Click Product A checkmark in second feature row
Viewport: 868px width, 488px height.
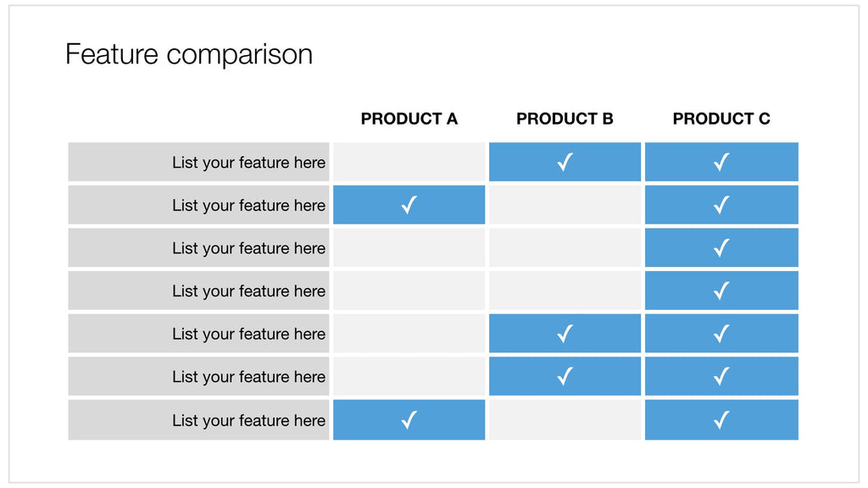(x=409, y=205)
